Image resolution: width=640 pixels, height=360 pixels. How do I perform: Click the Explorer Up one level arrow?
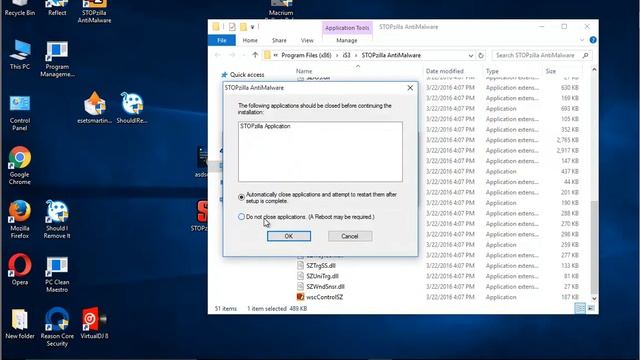[x=255, y=55]
